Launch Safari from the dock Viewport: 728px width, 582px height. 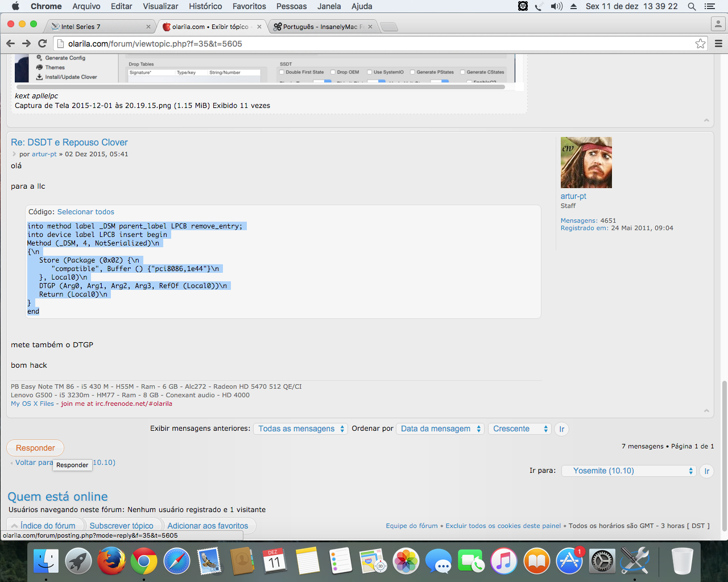click(177, 562)
